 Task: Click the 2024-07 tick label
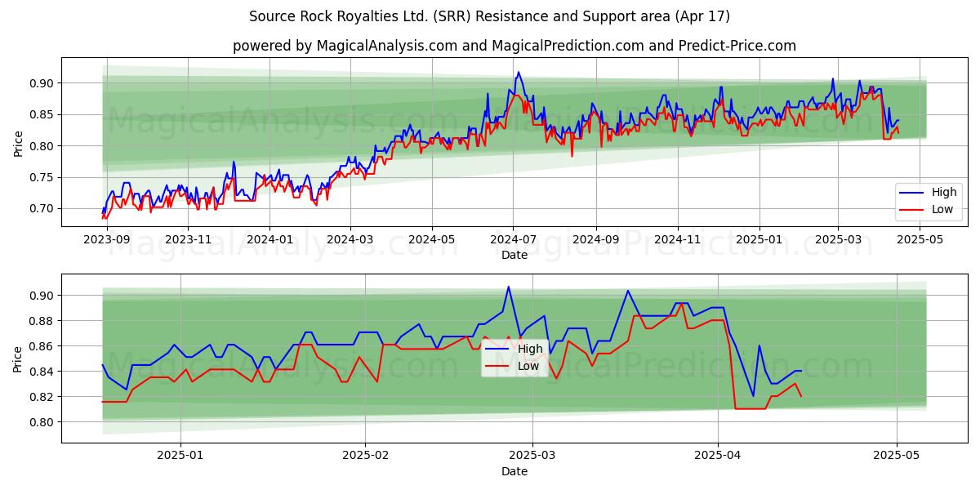(513, 239)
